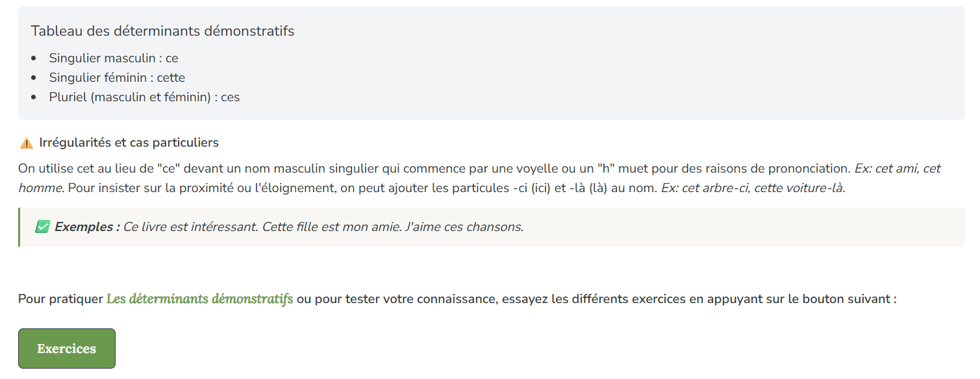
Task: Click the orange warning triangle icon
Action: (x=26, y=143)
